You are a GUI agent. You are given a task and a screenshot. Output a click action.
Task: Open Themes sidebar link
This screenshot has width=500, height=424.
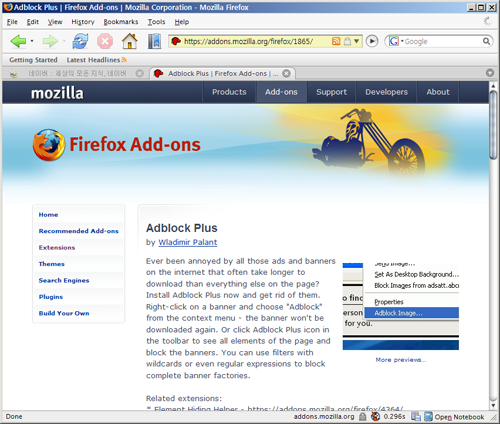tap(52, 264)
